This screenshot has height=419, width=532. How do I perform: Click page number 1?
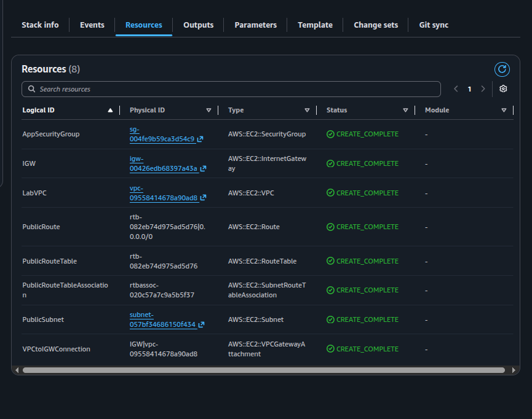(x=469, y=89)
